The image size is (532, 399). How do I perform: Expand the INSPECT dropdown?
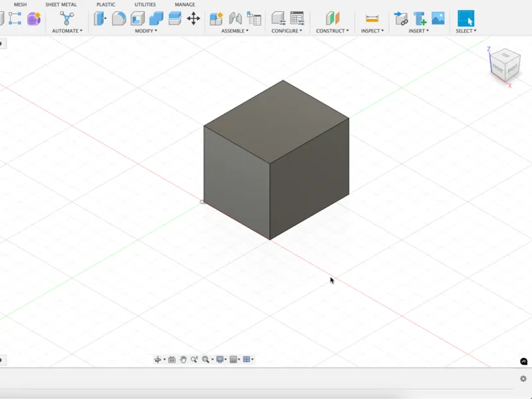[x=372, y=31]
